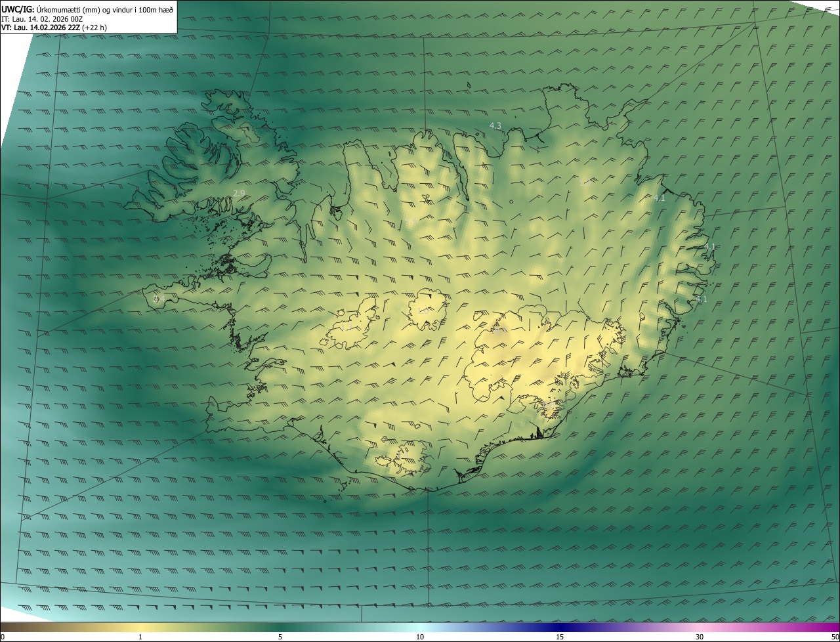
Task: Click the '15' tick on the color scale
Action: pyautogui.click(x=560, y=637)
